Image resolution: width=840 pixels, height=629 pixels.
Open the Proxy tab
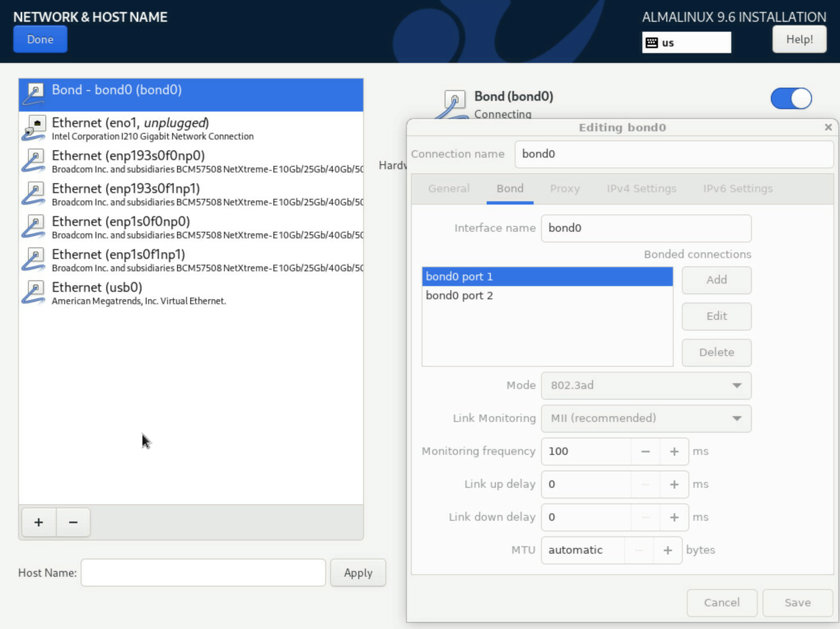tap(565, 189)
